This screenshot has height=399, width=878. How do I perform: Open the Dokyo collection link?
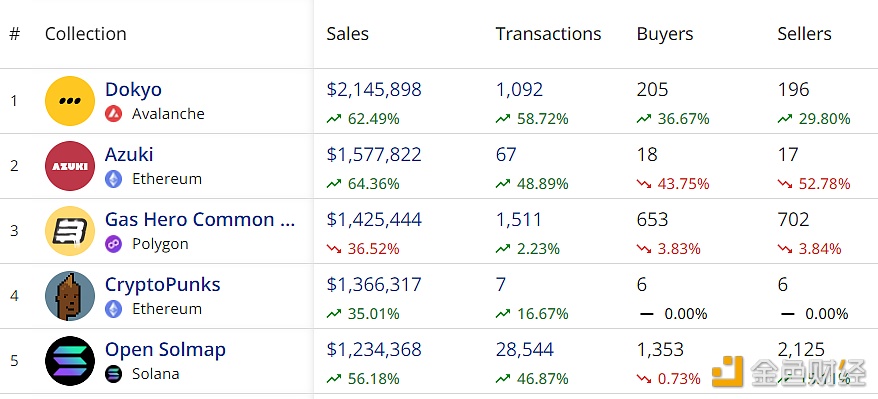pos(133,90)
